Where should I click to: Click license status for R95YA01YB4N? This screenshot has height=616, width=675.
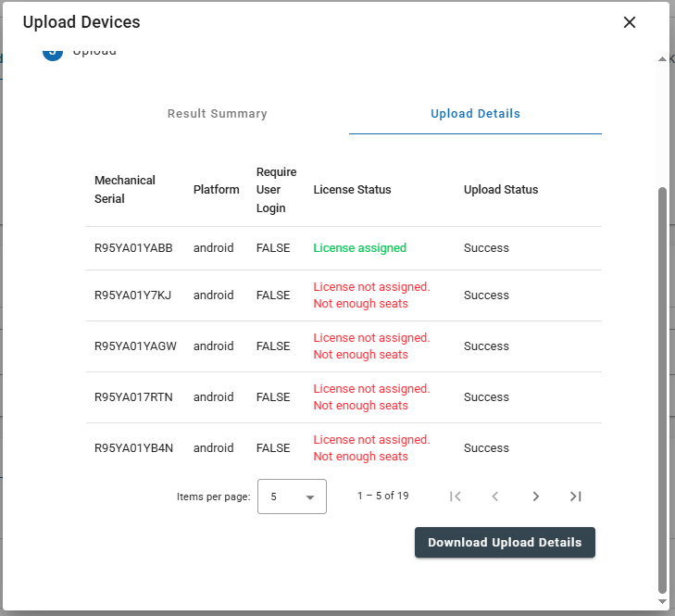pyautogui.click(x=372, y=448)
